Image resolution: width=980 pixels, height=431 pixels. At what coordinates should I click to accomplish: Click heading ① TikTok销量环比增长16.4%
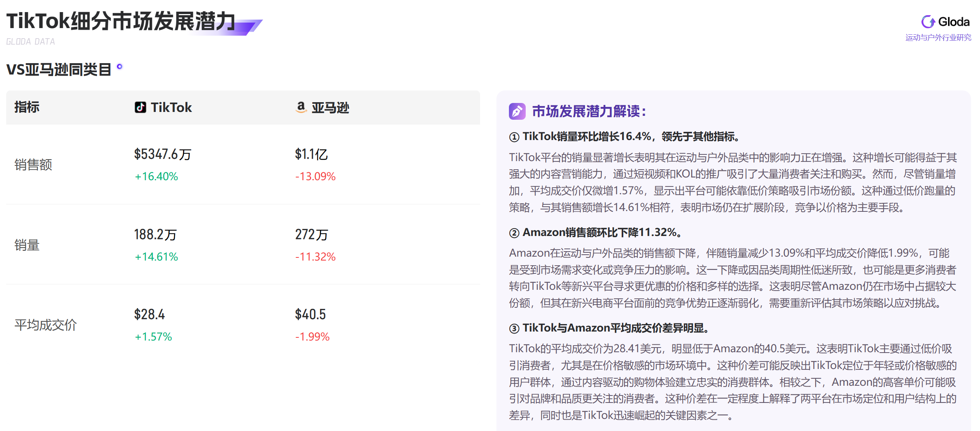point(624,137)
